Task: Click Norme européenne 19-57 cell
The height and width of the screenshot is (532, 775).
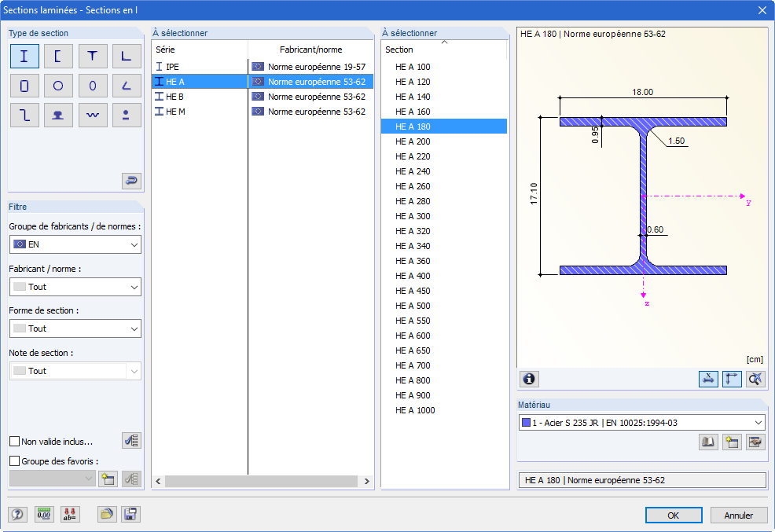Action: pyautogui.click(x=311, y=67)
